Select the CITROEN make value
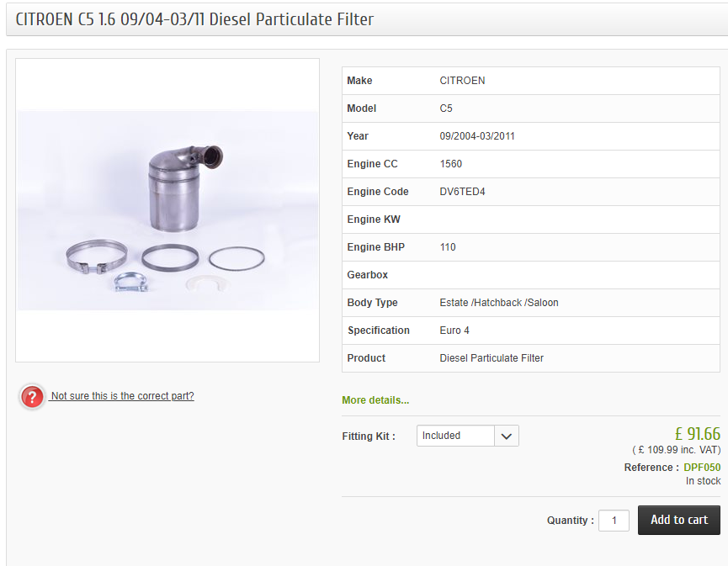This screenshot has width=728, height=566. coord(462,81)
